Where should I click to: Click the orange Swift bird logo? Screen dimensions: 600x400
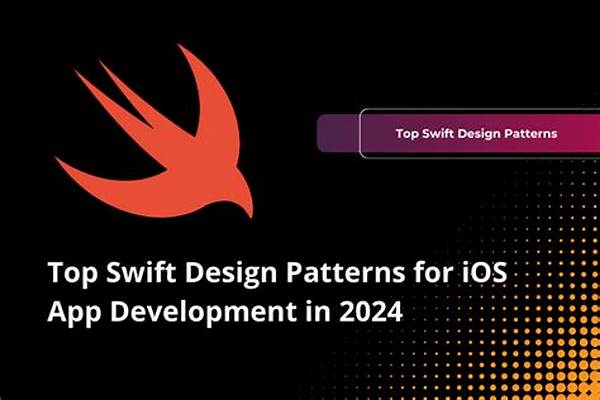point(154,131)
